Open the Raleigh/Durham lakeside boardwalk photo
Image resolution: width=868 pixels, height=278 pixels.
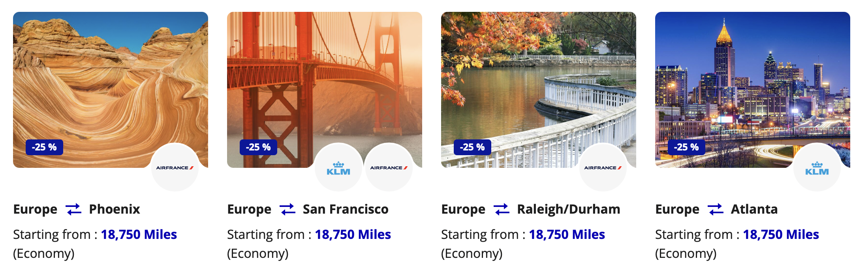(539, 79)
